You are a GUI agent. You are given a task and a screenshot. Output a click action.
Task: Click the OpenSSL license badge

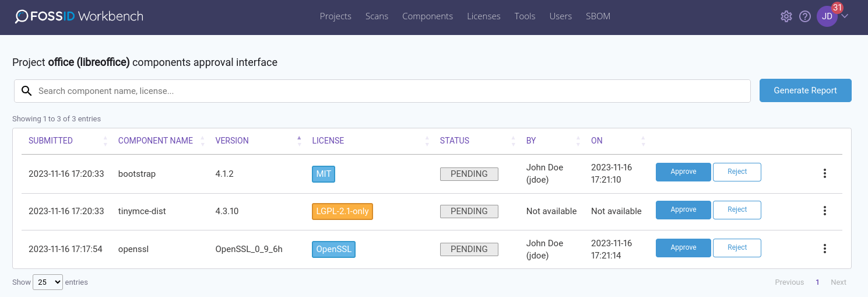334,249
